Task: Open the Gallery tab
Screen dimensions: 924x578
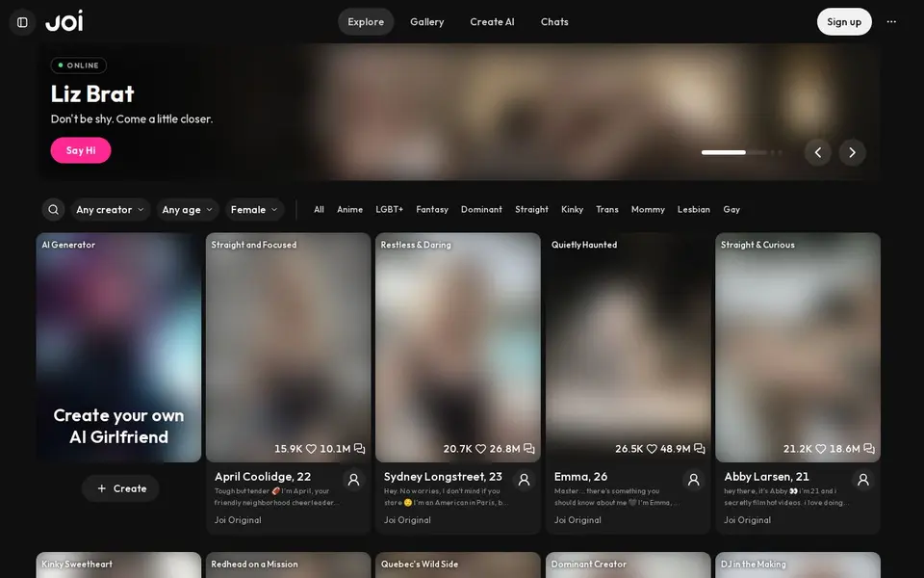Action: 427,22
